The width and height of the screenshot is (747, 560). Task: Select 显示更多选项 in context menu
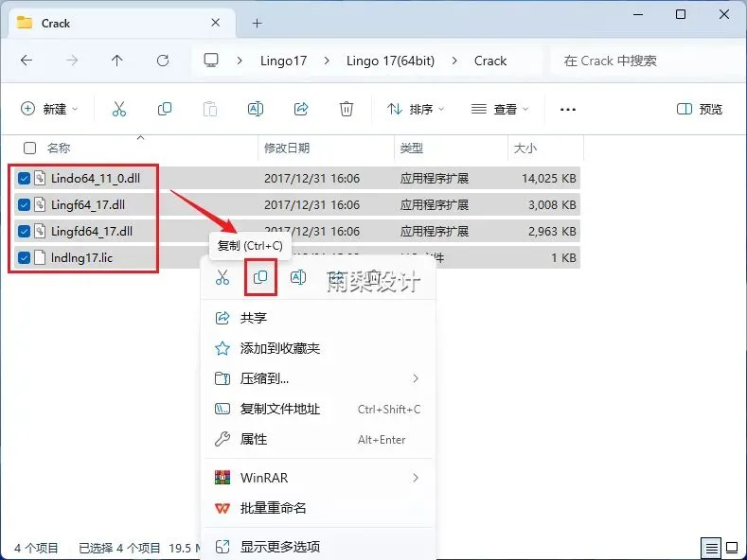318,547
